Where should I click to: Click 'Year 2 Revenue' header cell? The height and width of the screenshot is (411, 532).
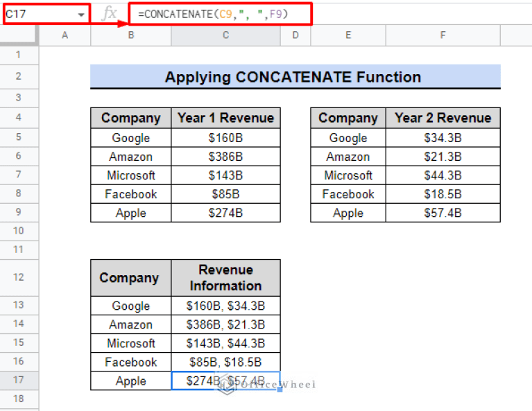tap(443, 118)
